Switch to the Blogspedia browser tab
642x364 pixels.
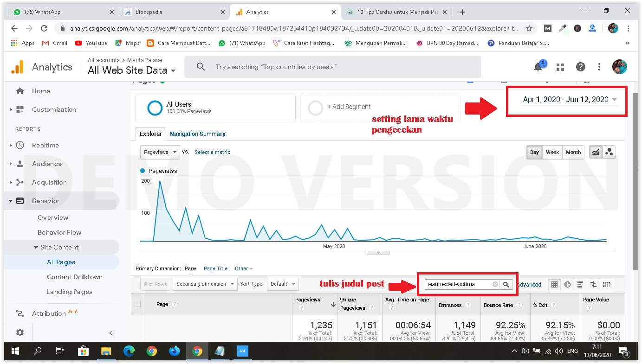[x=175, y=12]
